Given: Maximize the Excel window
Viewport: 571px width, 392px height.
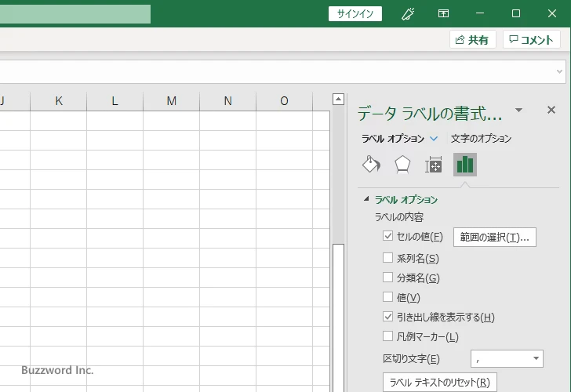Looking at the screenshot, I should [515, 13].
